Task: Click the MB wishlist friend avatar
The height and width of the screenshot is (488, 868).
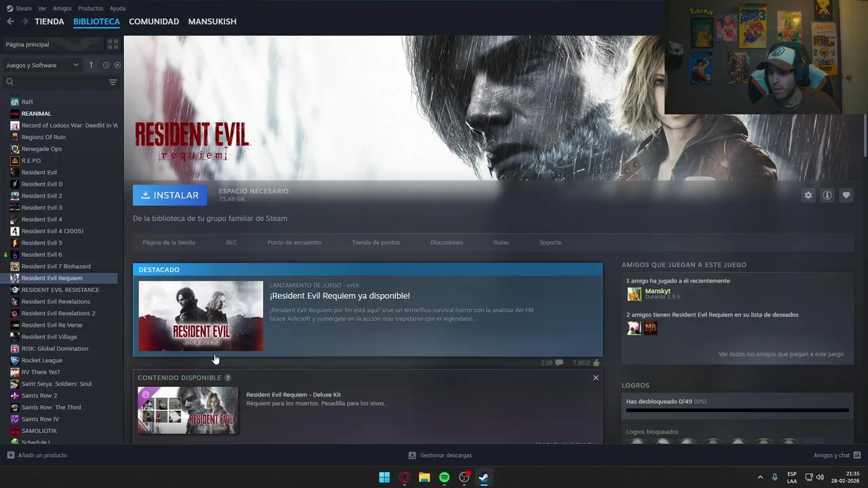Action: (651, 328)
